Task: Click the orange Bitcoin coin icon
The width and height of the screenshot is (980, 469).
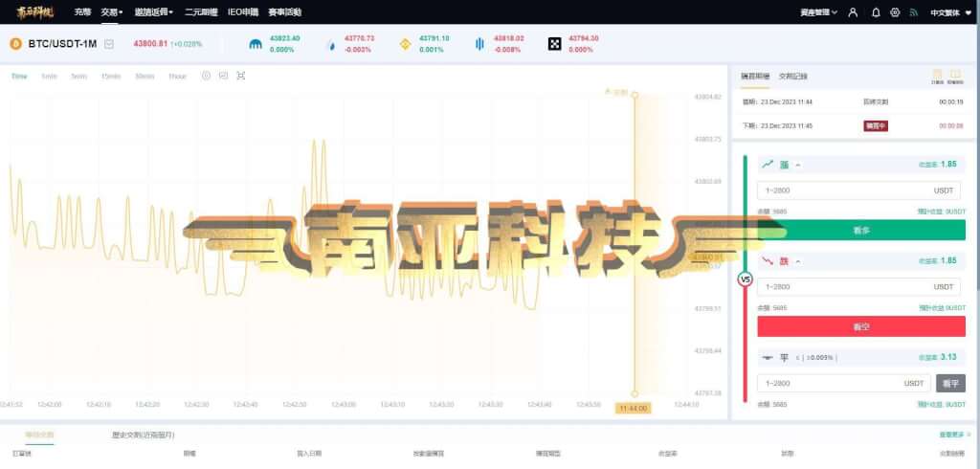Action: pos(15,44)
